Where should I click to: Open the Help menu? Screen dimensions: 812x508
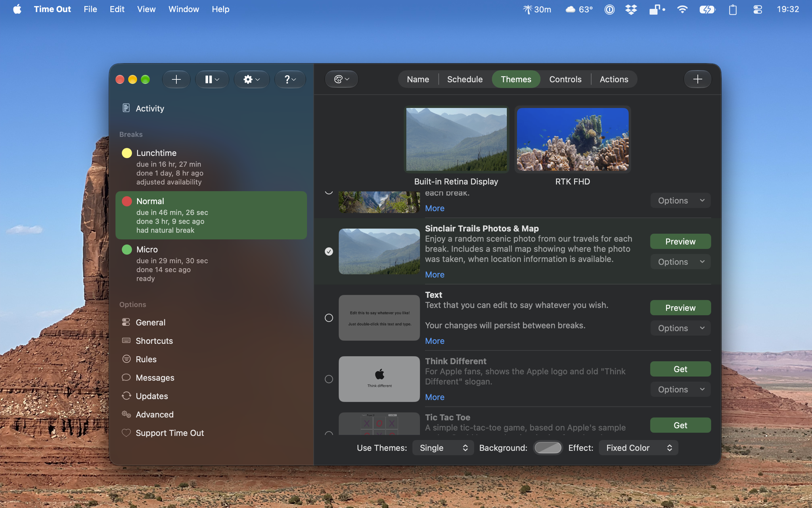220,9
